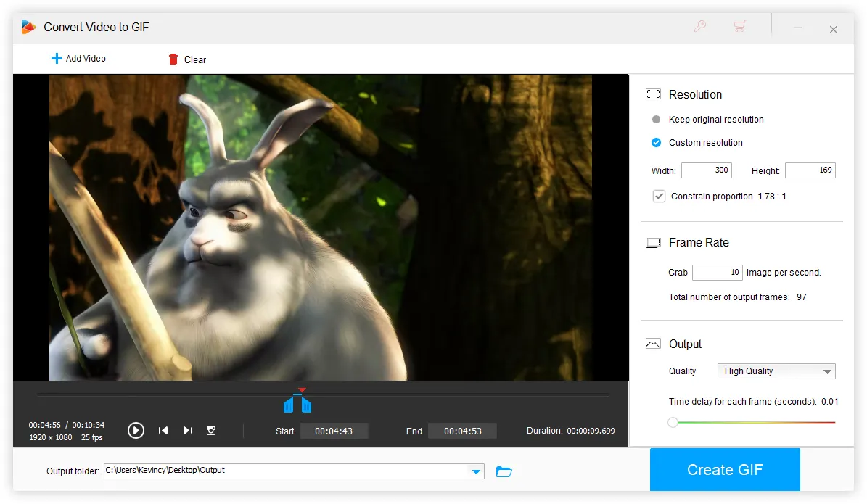
Task: Select Custom resolution
Action: 657,142
